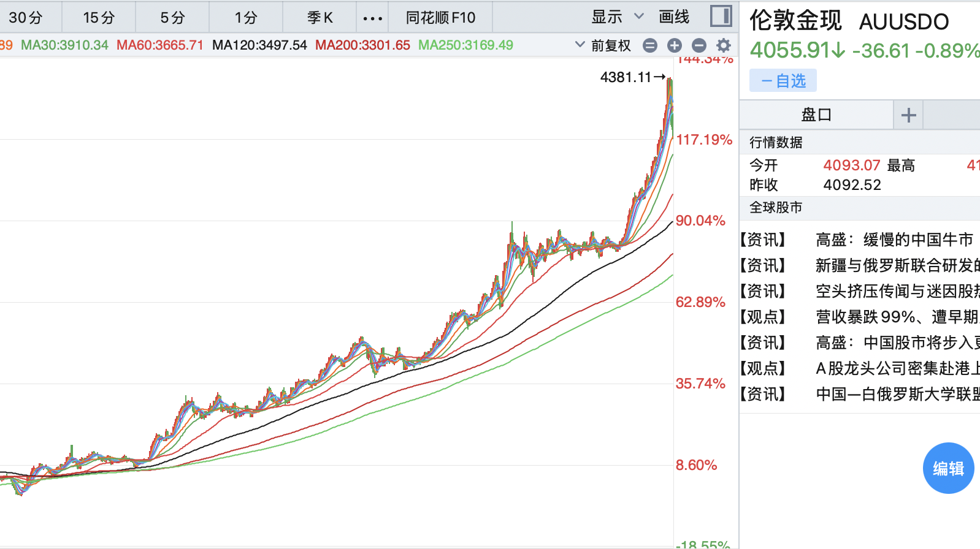980x549 pixels.
Task: Open the 盘口 panel tab
Action: [816, 115]
